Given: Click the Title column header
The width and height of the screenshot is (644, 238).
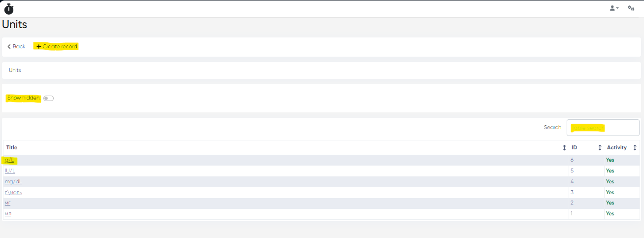Looking at the screenshot, I should click(x=12, y=147).
